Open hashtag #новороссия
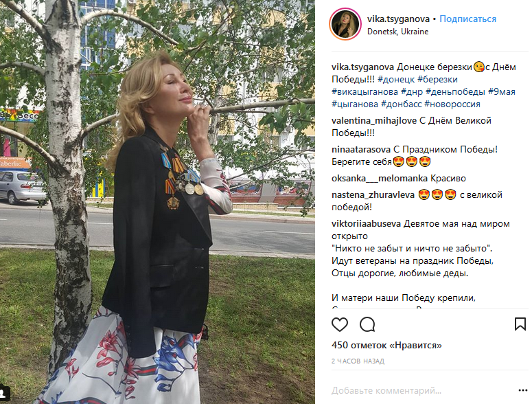The height and width of the screenshot is (404, 532). pyautogui.click(x=452, y=104)
